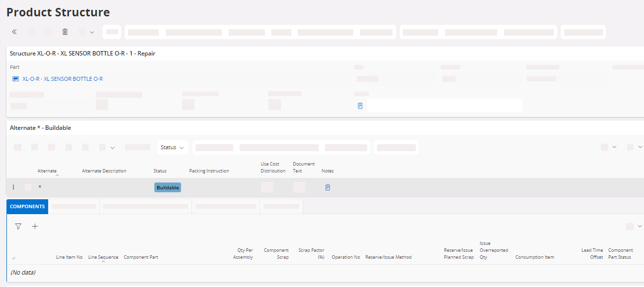Click the white notes text field in header
This screenshot has width=644, height=287.
click(444, 106)
